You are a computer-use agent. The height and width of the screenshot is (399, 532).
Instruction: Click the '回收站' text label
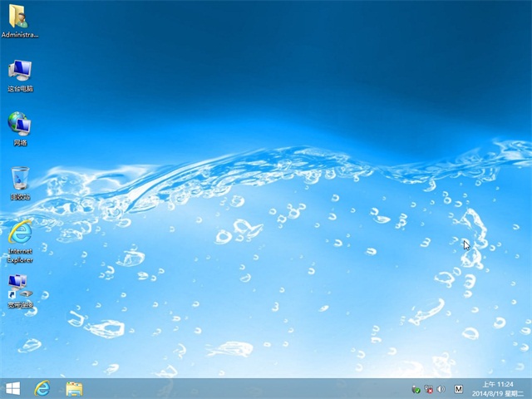20,197
